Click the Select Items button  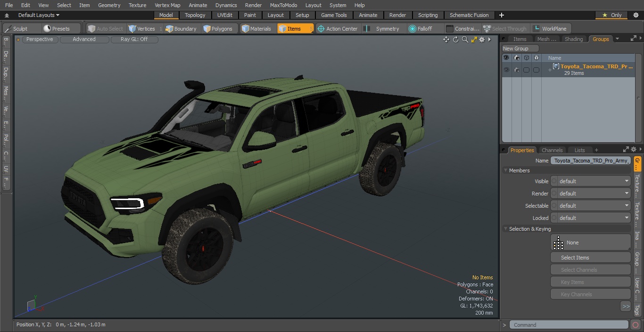click(x=591, y=258)
